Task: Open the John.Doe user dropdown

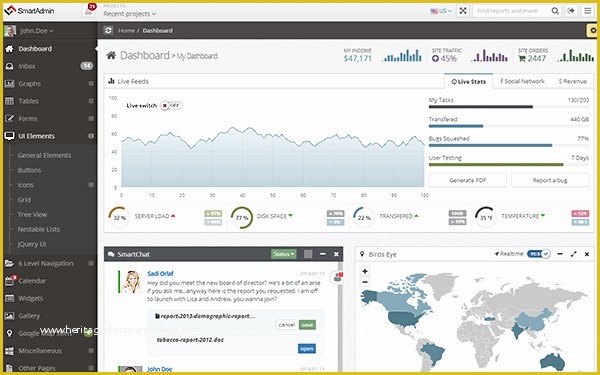Action: 37,31
